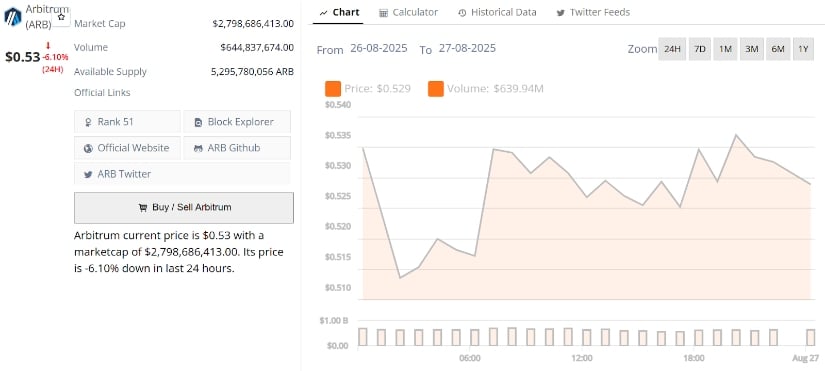Toggle the Price series orange legend swatch

333,89
